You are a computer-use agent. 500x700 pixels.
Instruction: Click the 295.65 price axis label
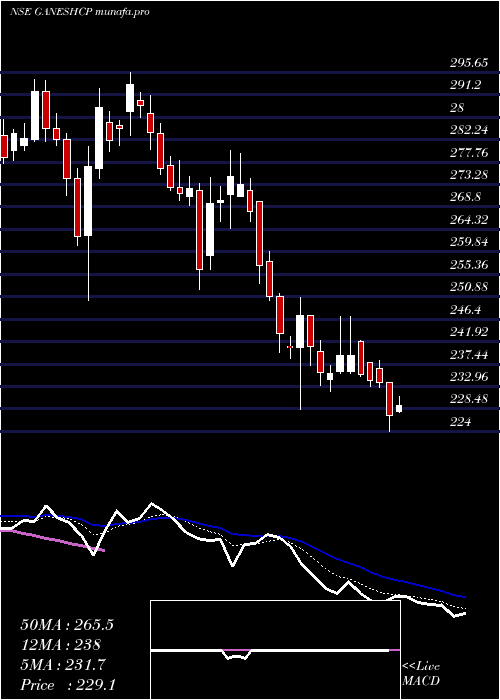(468, 63)
